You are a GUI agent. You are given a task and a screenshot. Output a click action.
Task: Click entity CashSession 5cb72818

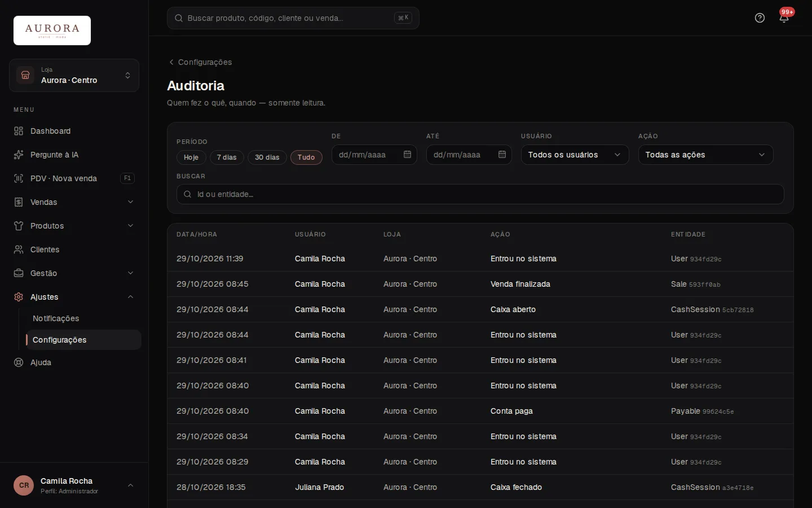coord(712,309)
